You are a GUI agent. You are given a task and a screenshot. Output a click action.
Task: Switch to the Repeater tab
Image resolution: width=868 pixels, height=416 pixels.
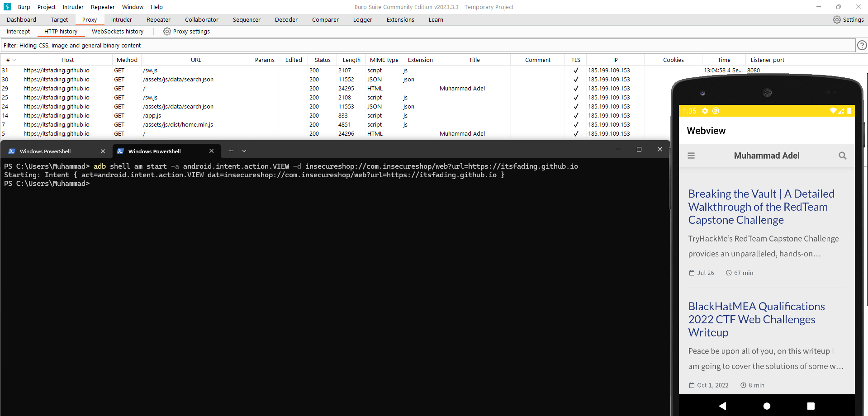pos(158,20)
